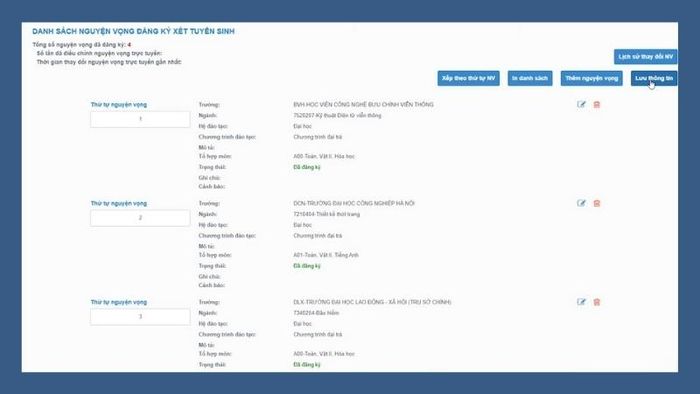The height and width of the screenshot is (394, 700).
Task: Delete wish 1 Học viện Công nghệ Bưu chính Viễn thông
Action: (596, 104)
